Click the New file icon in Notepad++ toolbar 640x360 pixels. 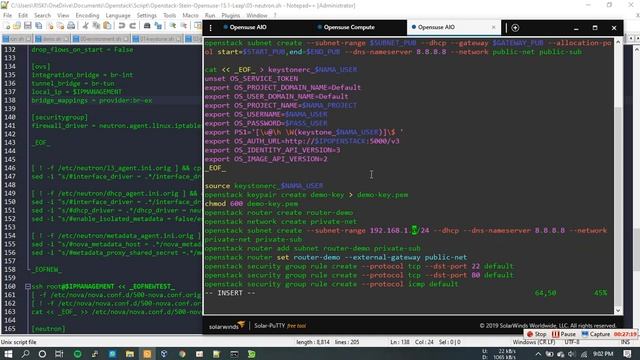[x=7, y=26]
